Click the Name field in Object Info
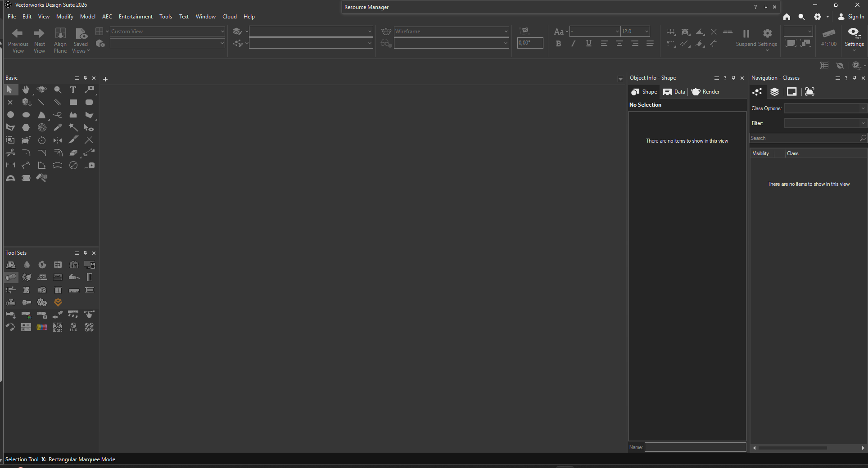Viewport: 868px width, 468px height. (x=695, y=447)
